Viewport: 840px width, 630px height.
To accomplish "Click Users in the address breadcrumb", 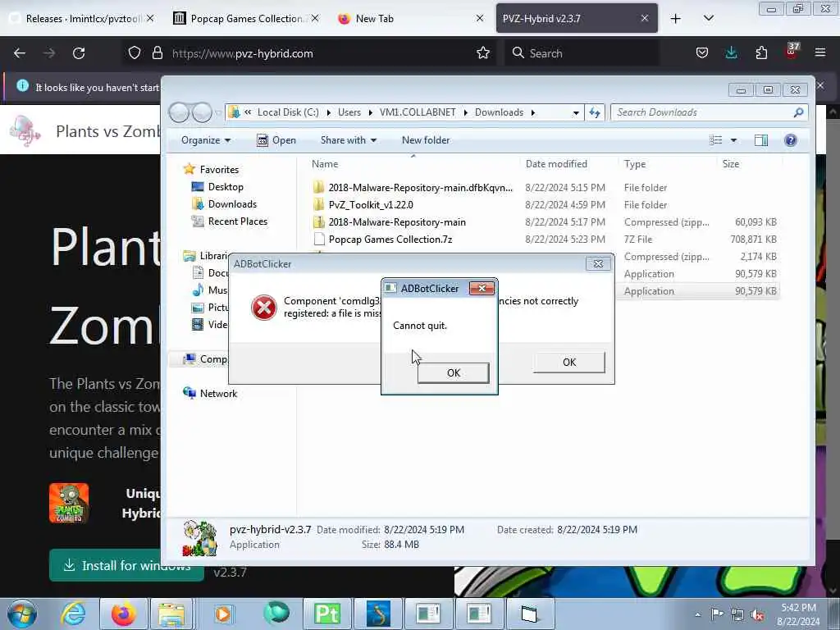I will pyautogui.click(x=349, y=112).
